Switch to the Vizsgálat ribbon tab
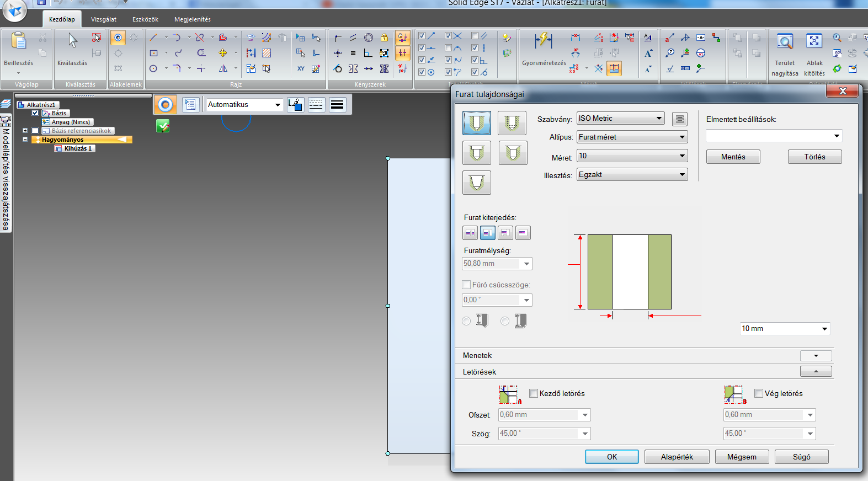The height and width of the screenshot is (481, 868). (104, 19)
